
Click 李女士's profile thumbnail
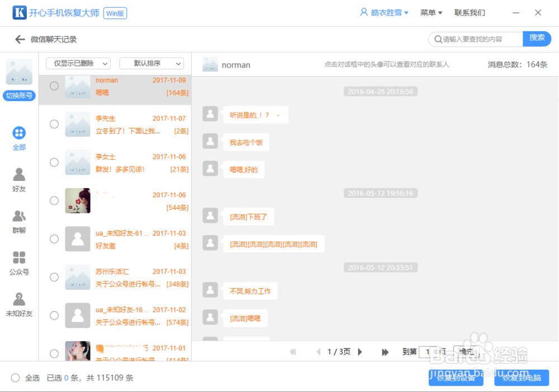(x=78, y=162)
